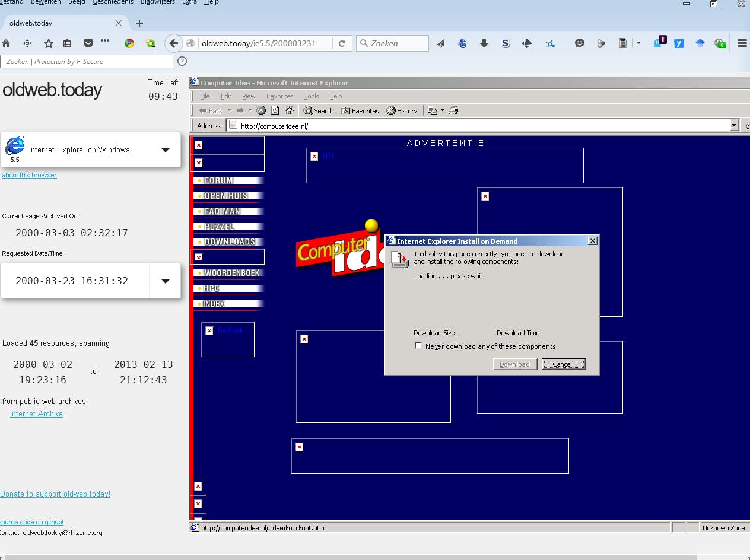Click the Internet Explorer 5.5 logo
The image size is (750, 560).
click(x=15, y=145)
